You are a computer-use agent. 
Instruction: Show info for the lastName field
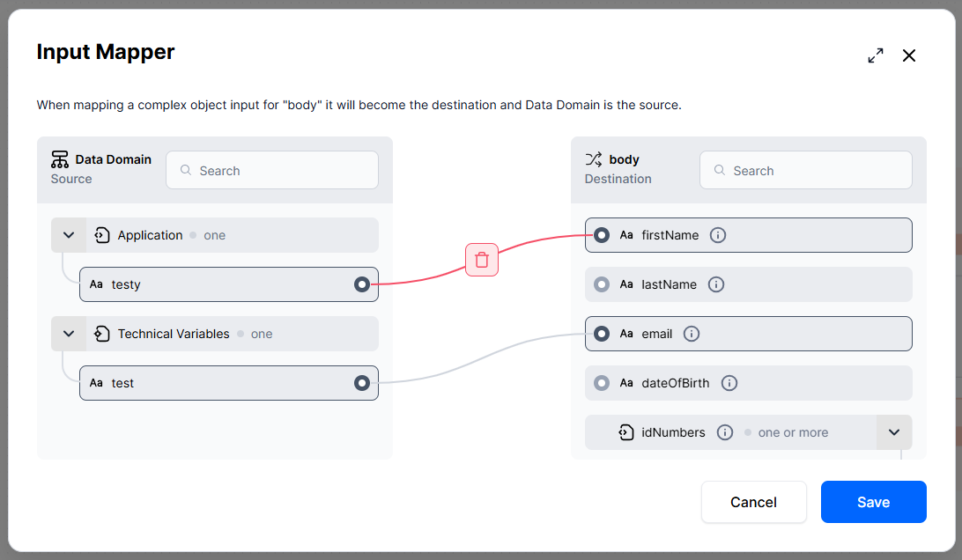(716, 284)
